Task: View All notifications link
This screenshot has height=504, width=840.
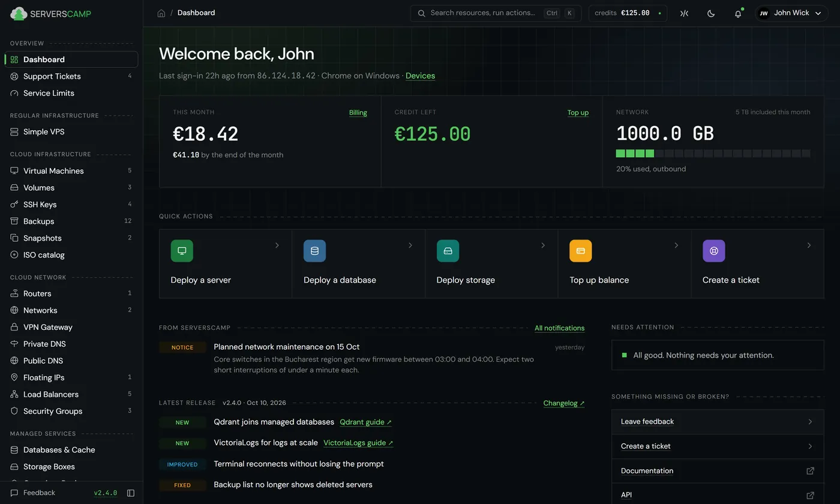Action: pyautogui.click(x=559, y=328)
